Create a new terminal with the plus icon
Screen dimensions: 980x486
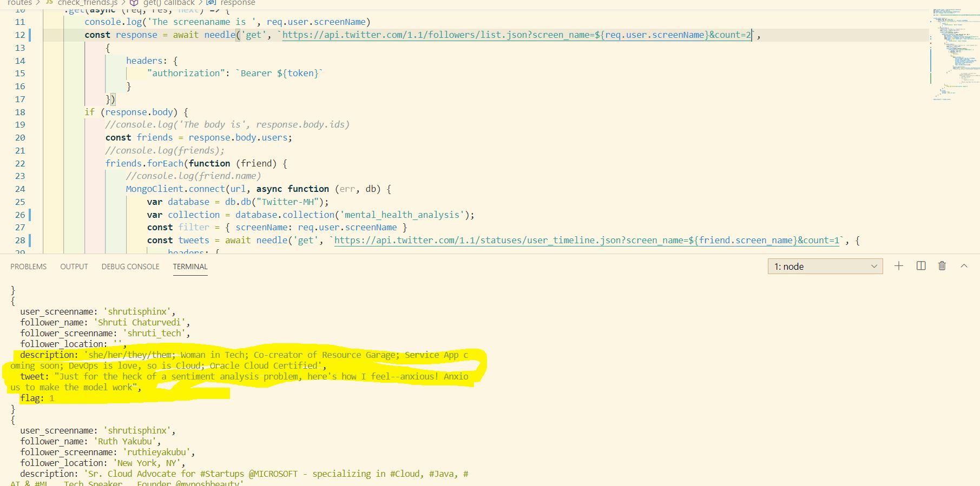[899, 266]
